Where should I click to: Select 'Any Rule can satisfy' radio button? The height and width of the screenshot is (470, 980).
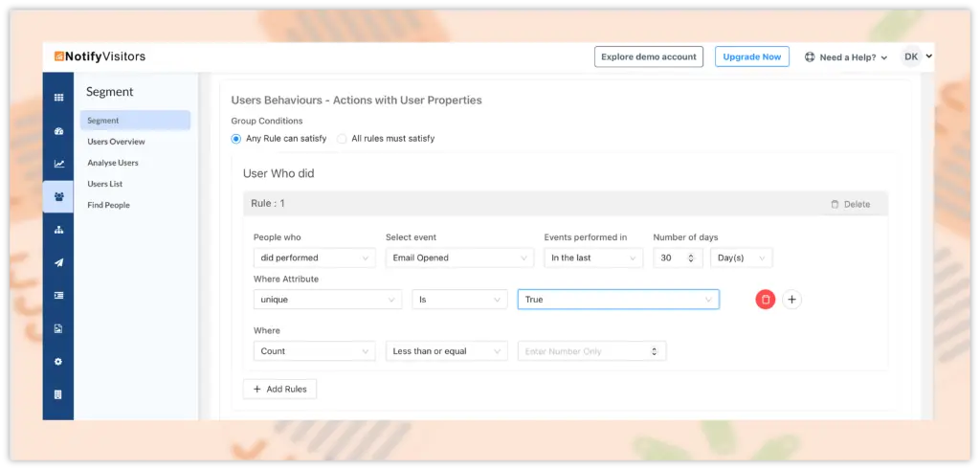(236, 139)
